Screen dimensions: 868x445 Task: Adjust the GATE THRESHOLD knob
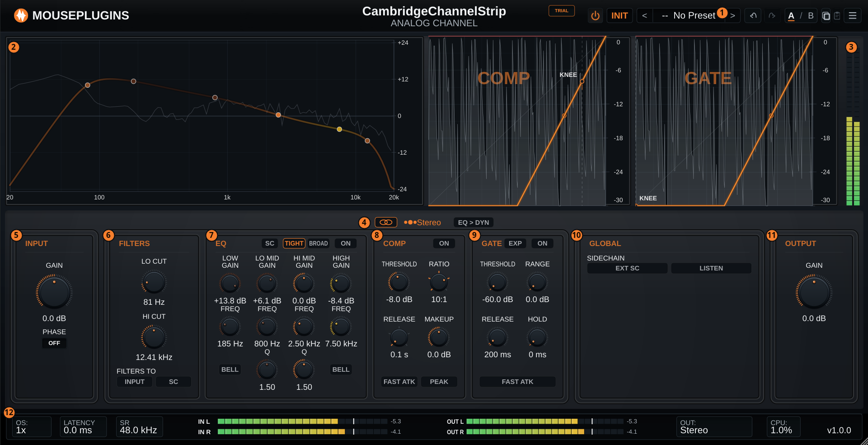pos(497,283)
